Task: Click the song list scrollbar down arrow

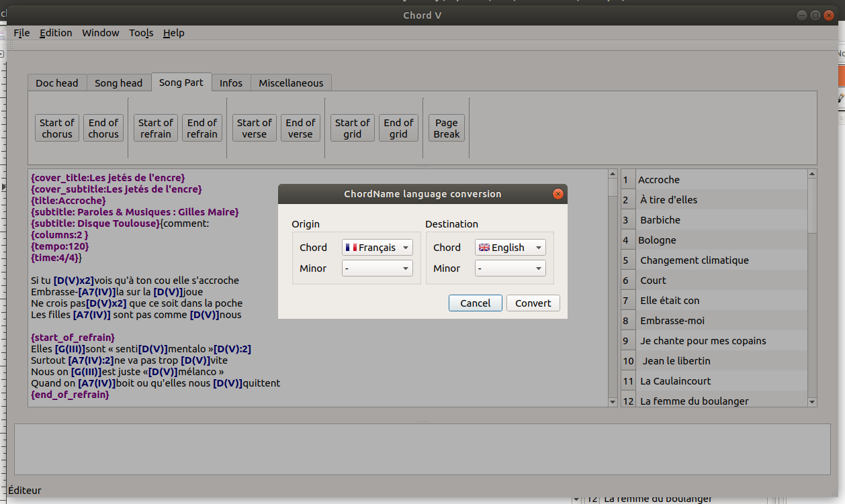Action: point(812,402)
